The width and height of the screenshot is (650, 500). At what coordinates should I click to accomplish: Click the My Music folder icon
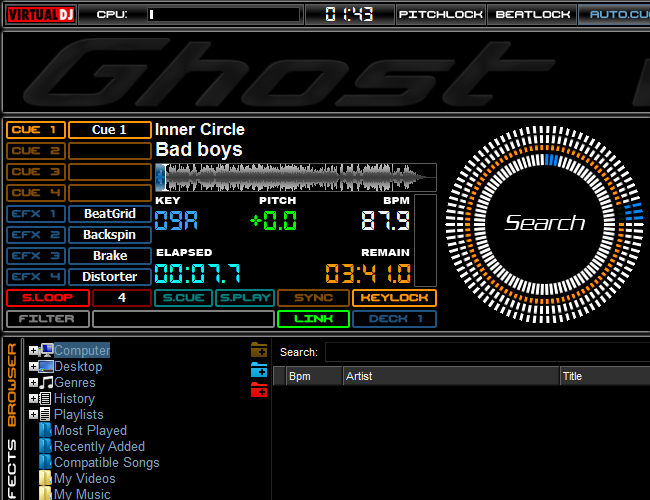[45, 493]
